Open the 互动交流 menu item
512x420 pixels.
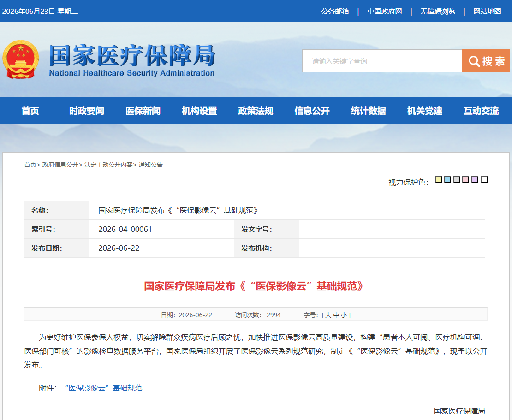tap(481, 111)
